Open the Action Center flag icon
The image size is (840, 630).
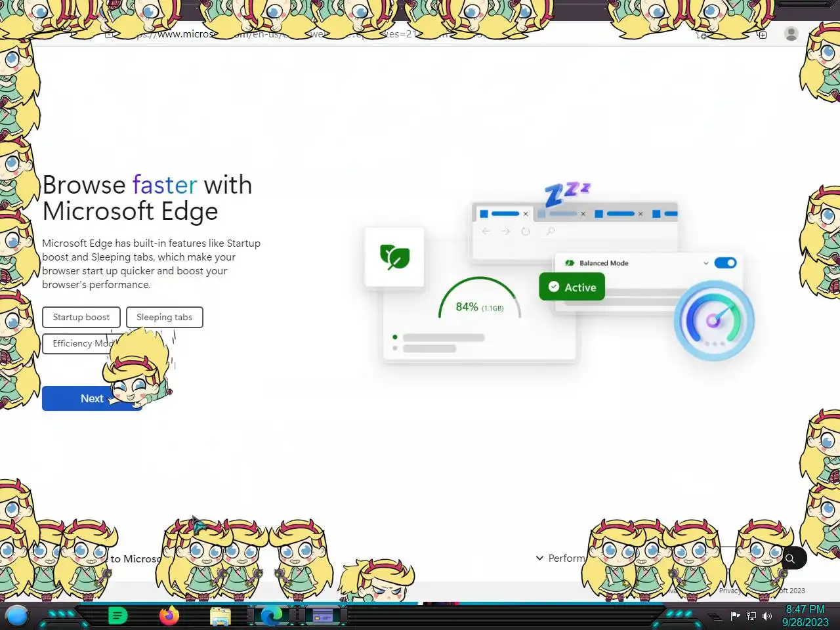(x=736, y=616)
